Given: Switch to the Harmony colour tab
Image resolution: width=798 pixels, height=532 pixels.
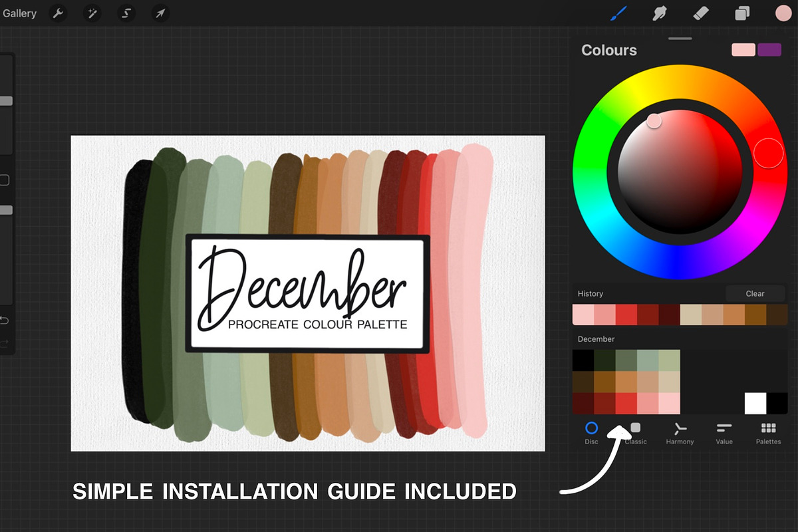Looking at the screenshot, I should (680, 433).
